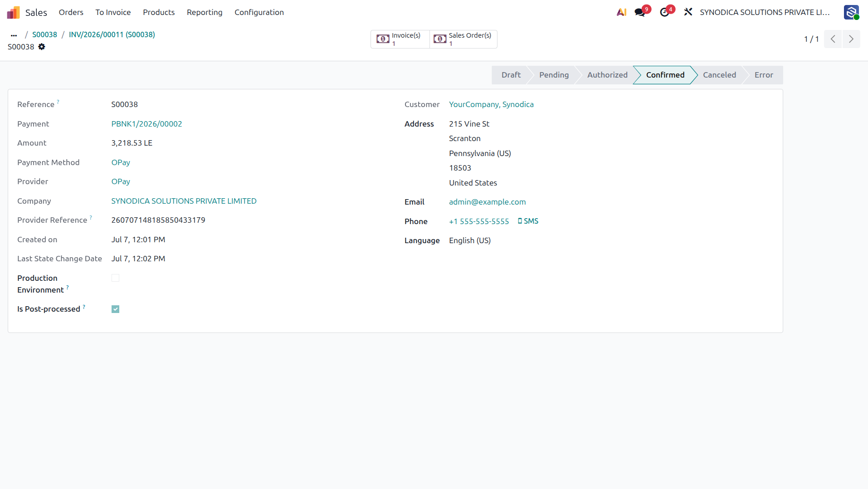Click the state Pennsylvania (US)
Screen dimensions: 868x489
480,153
